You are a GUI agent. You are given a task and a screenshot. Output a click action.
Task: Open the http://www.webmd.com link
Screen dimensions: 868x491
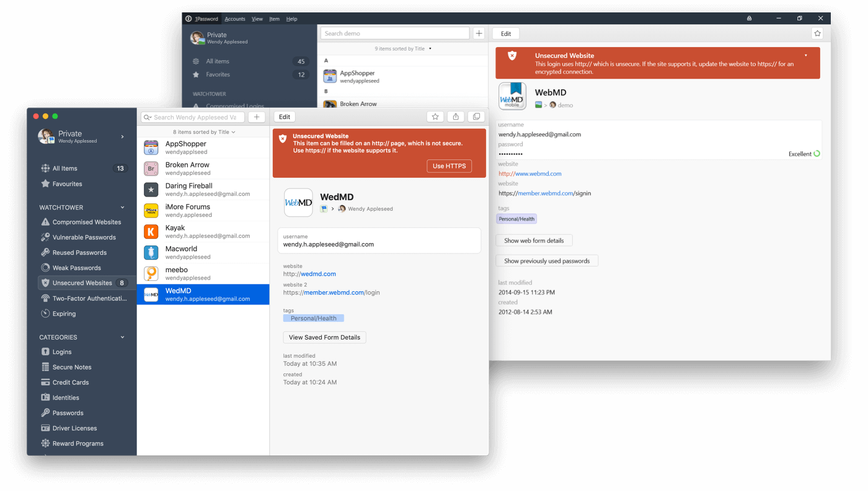point(529,173)
